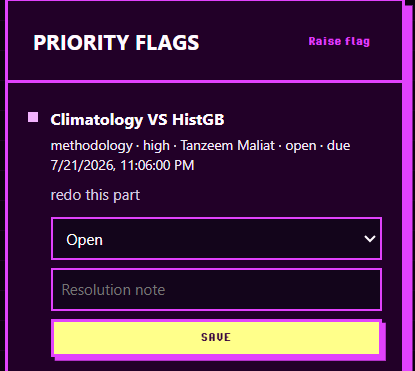
Task: Select the pink square marker beside Climatology flag
Action: coord(33,117)
